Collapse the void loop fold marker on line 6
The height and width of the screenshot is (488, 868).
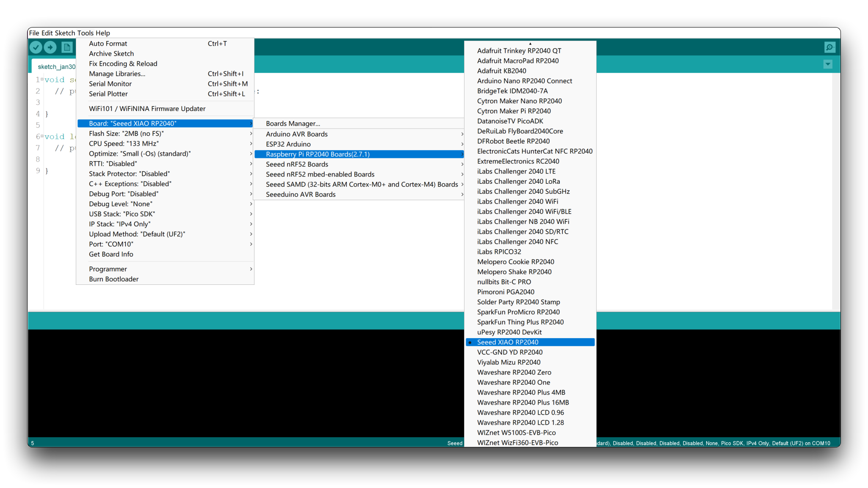pos(42,136)
